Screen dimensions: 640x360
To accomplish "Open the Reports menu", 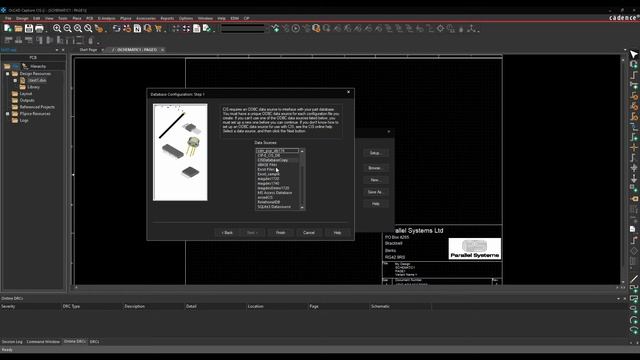I will (x=167, y=18).
